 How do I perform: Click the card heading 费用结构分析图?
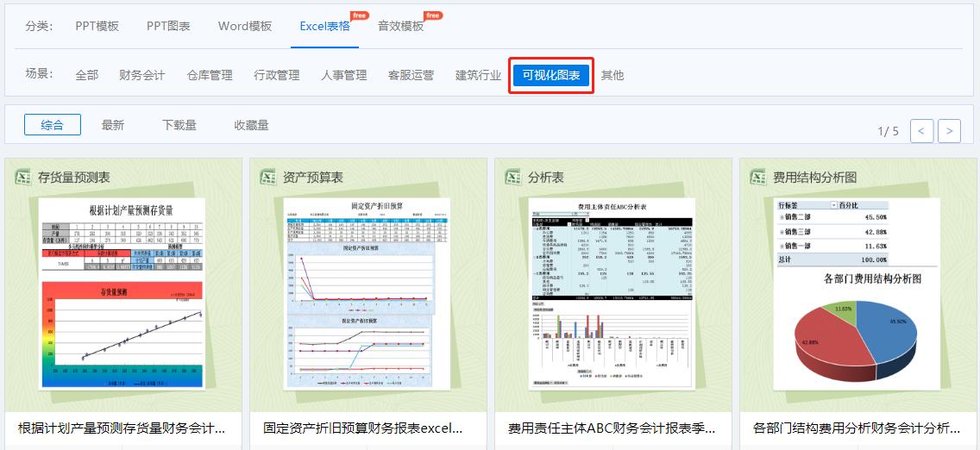(814, 178)
